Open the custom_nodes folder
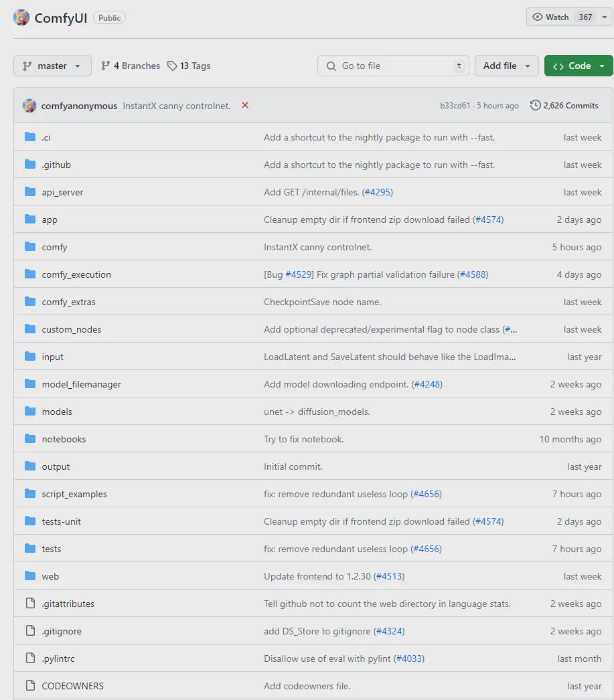Image resolution: width=614 pixels, height=700 pixels. pyautogui.click(x=72, y=329)
